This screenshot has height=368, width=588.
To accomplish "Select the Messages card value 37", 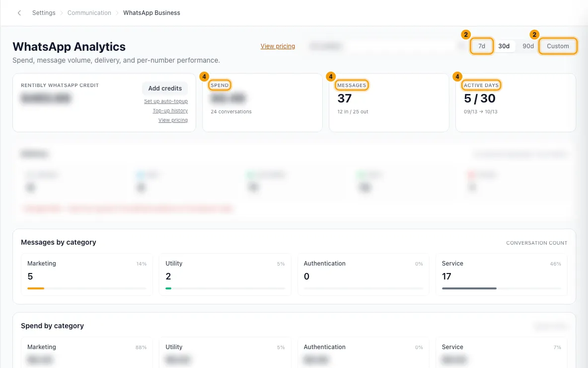I will pyautogui.click(x=345, y=98).
